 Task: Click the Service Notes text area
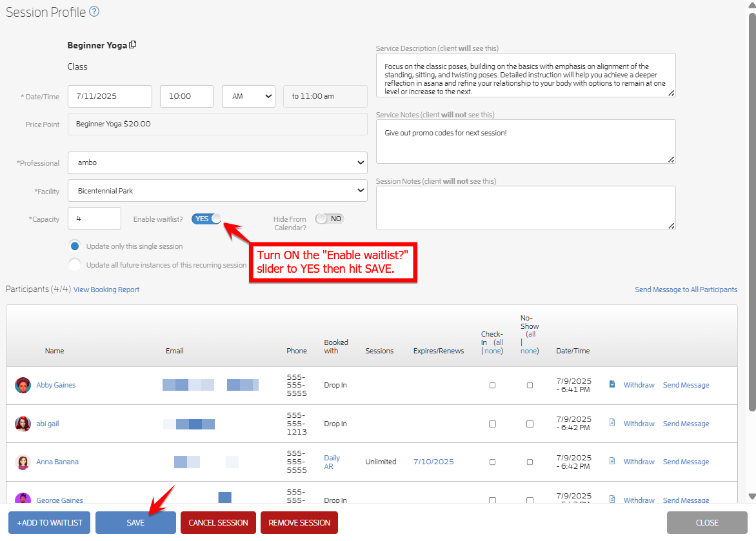coord(526,142)
